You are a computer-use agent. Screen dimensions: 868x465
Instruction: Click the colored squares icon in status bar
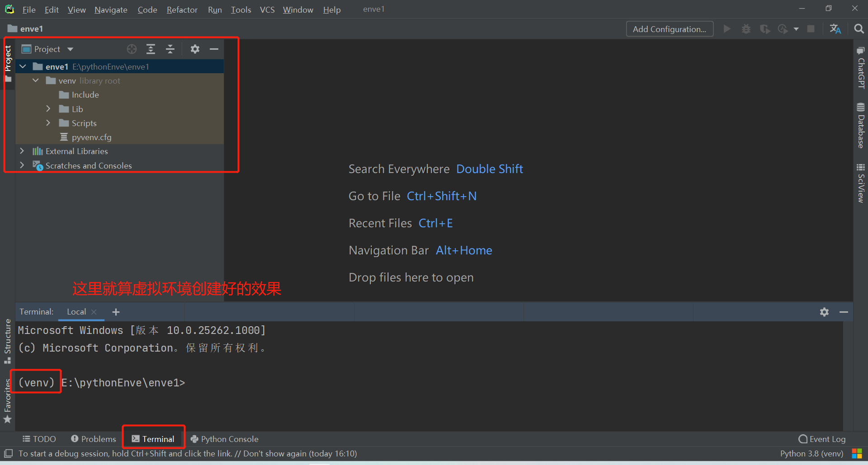tap(857, 453)
